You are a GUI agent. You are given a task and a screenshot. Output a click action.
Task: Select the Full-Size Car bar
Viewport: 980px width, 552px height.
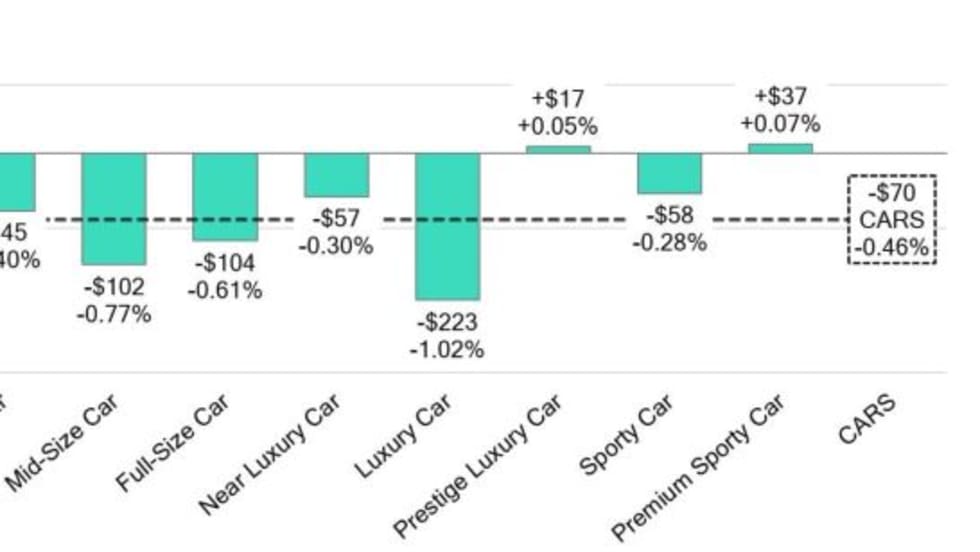[225, 197]
